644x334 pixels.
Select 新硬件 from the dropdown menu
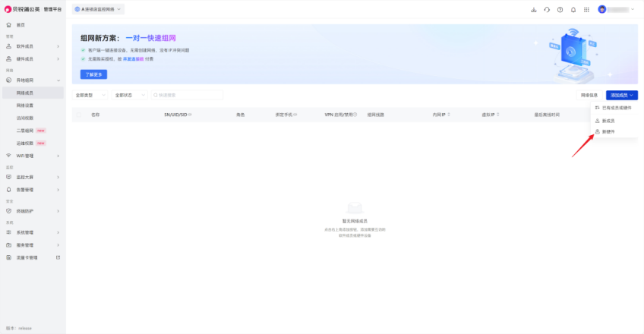point(608,132)
